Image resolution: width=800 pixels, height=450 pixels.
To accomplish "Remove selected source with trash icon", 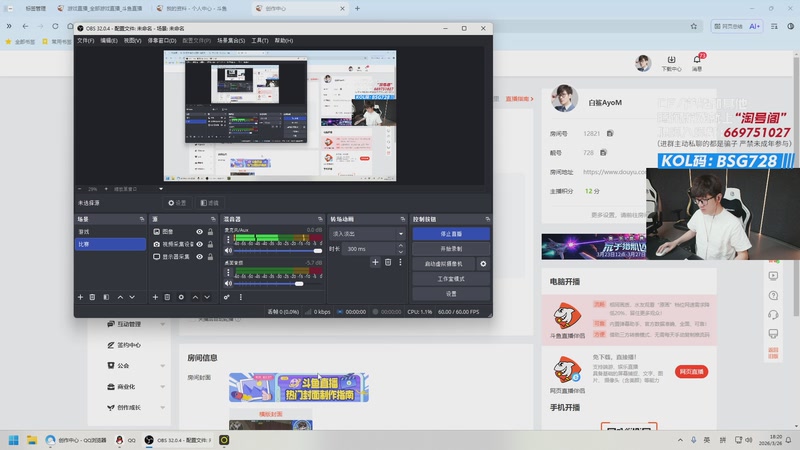I will pyautogui.click(x=167, y=297).
